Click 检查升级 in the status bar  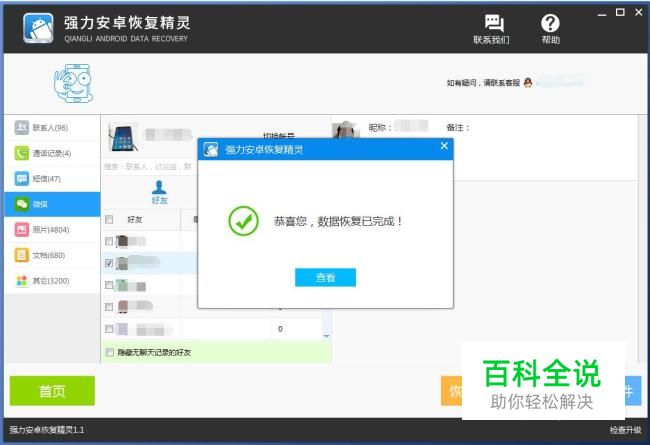tap(626, 430)
